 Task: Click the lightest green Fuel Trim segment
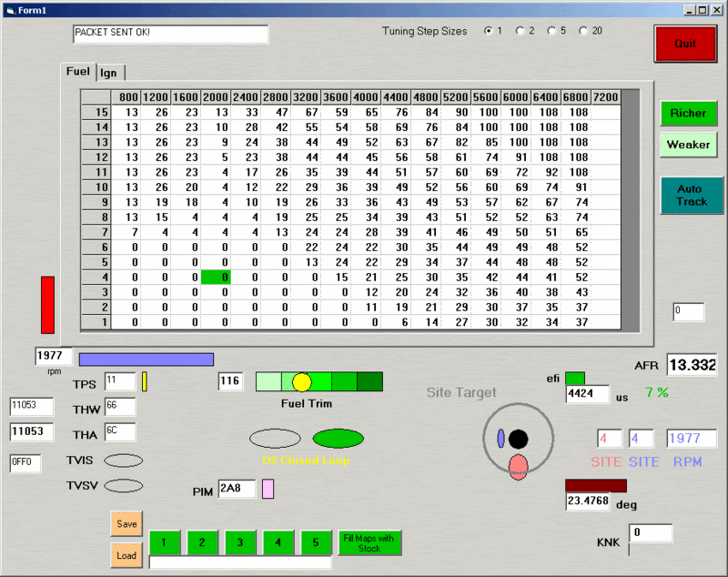tap(268, 381)
